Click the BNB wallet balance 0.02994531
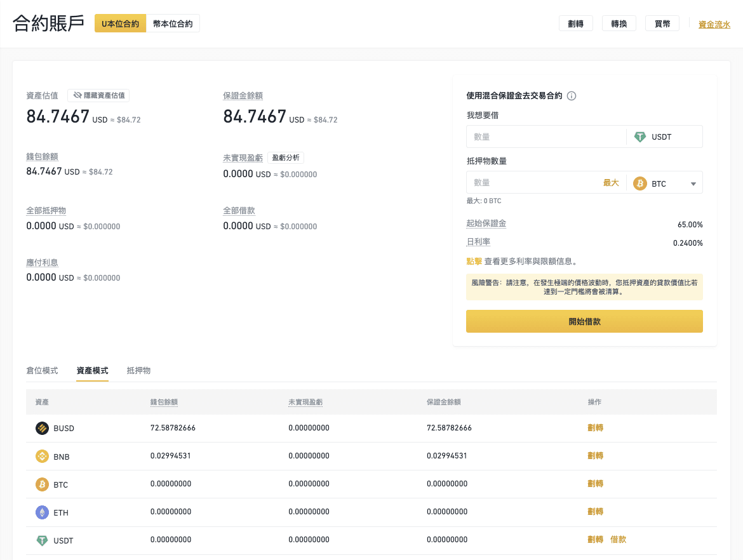 coord(171,456)
